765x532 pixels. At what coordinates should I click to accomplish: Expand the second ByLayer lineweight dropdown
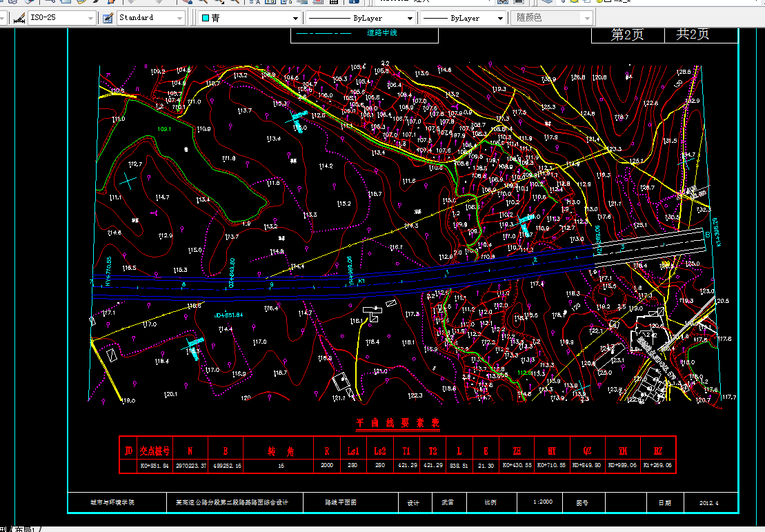point(500,18)
